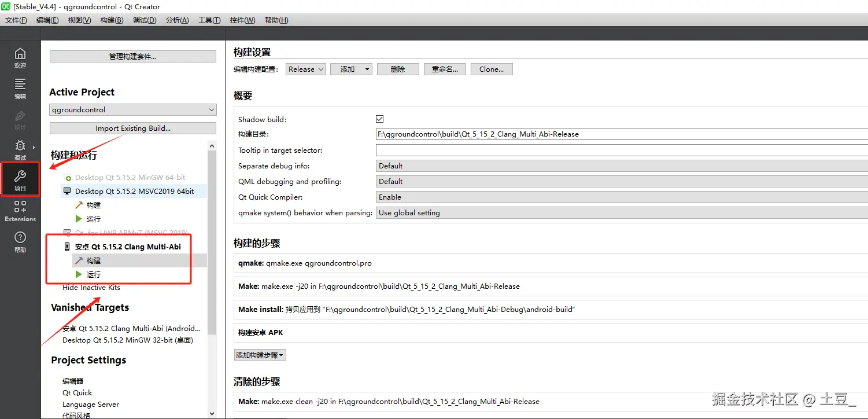Click the hammer icon under MSVC2019 kit

[x=79, y=205]
